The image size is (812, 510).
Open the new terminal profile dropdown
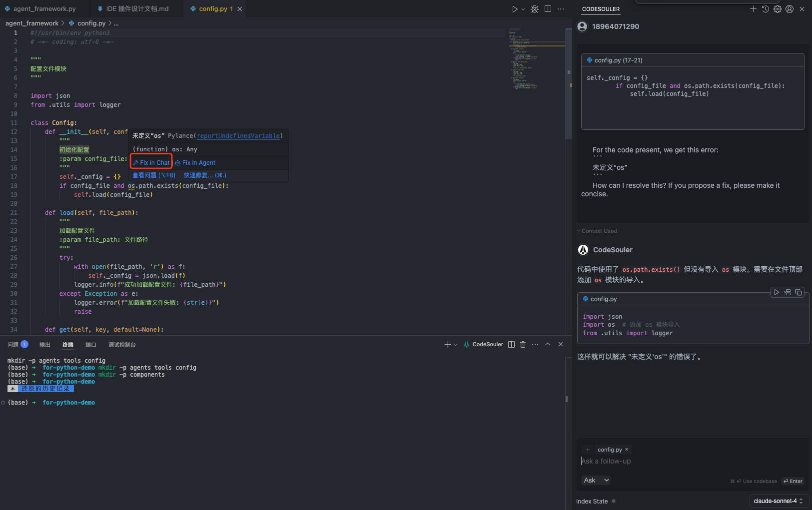(x=456, y=345)
